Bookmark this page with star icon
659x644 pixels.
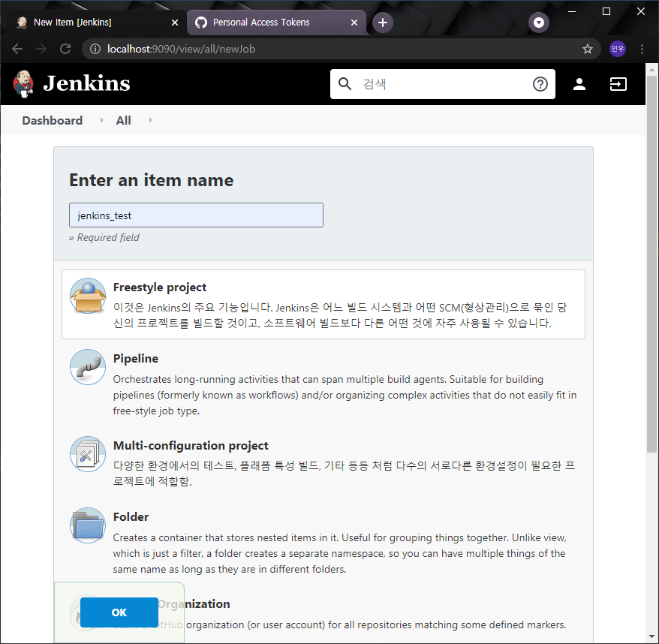point(588,50)
